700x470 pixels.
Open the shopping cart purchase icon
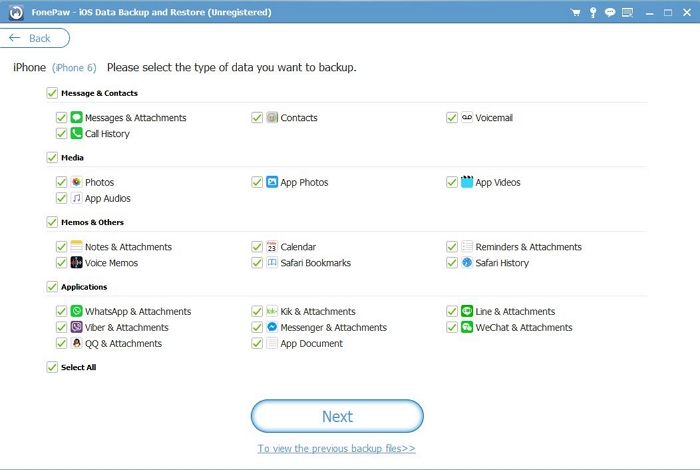click(575, 12)
